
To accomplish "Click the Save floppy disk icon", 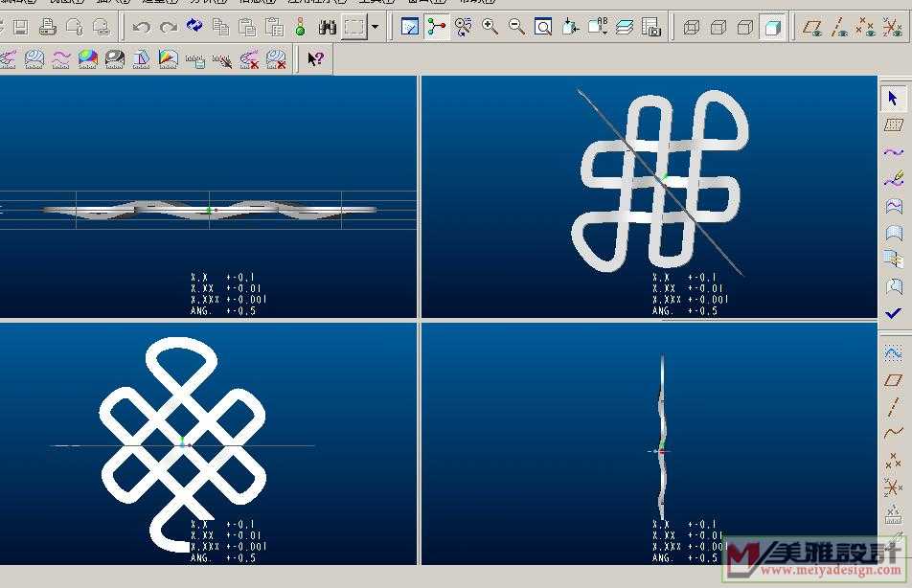I will pyautogui.click(x=21, y=27).
